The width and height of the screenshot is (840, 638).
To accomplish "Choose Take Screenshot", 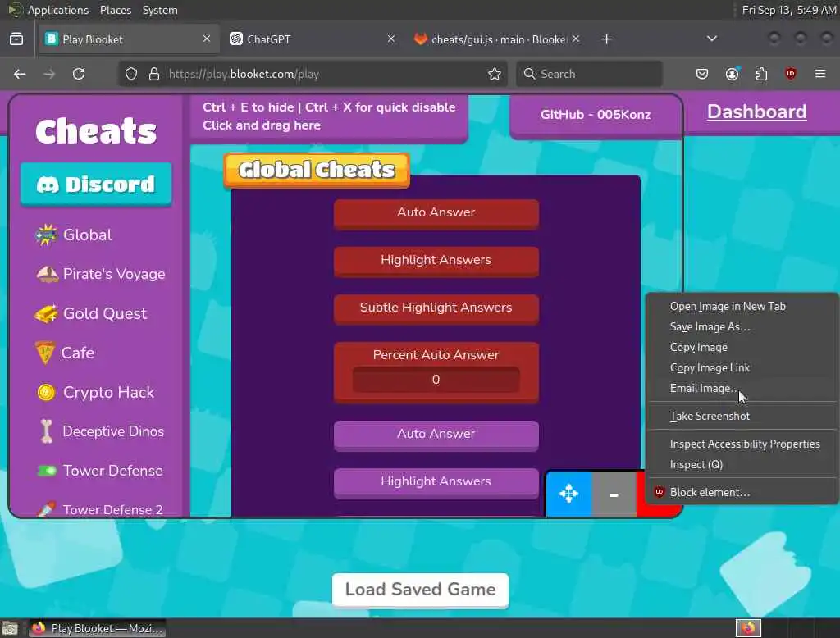I will [742, 417].
